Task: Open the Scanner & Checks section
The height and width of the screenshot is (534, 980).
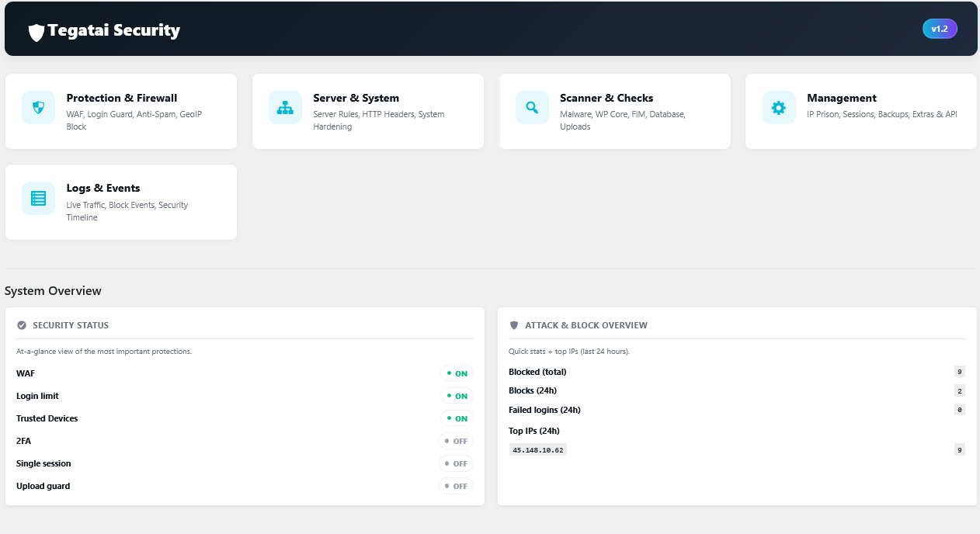Action: [x=615, y=112]
